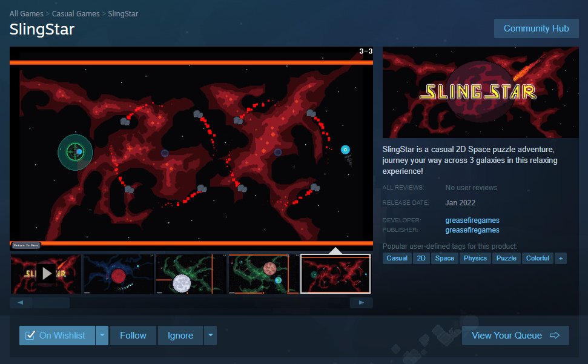
Task: Expand the Ignore options dropdown arrow
Action: point(210,336)
